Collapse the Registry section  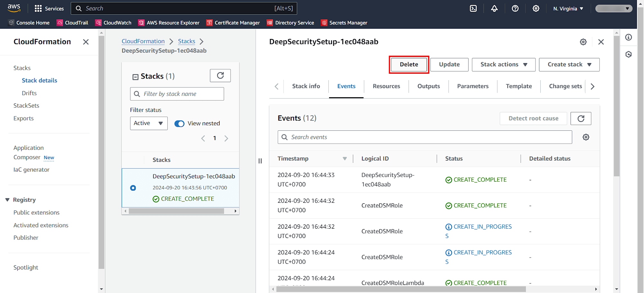tap(7, 200)
